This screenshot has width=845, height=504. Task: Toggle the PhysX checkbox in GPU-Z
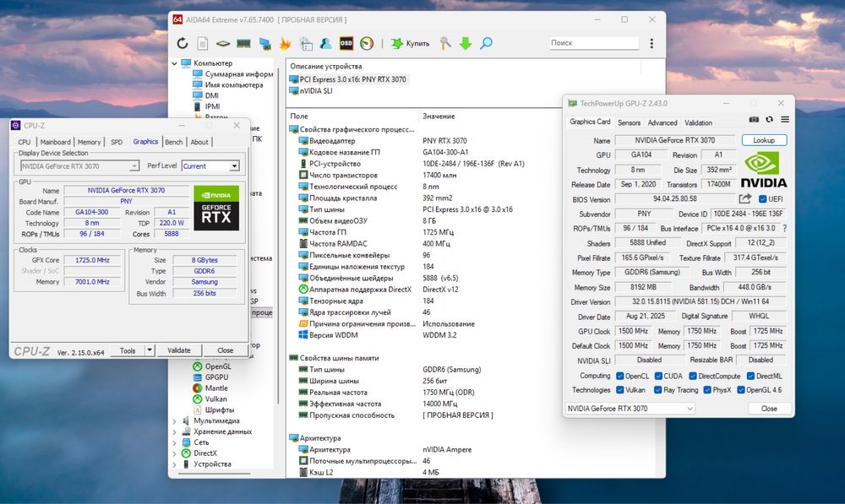(707, 390)
